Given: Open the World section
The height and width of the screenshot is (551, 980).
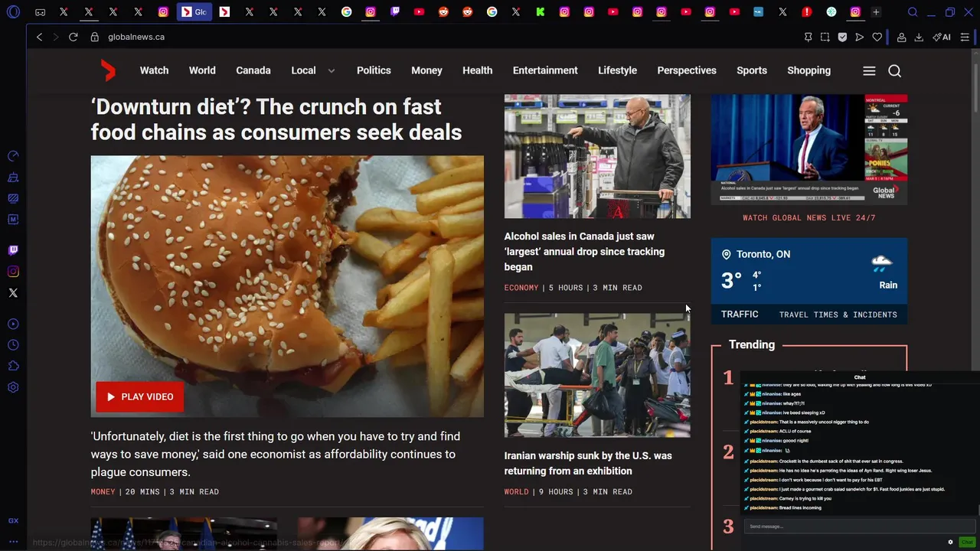Looking at the screenshot, I should (202, 70).
